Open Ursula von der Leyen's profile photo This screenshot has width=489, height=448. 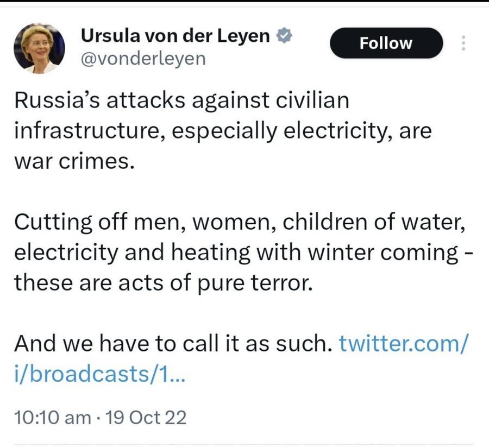pos(39,48)
